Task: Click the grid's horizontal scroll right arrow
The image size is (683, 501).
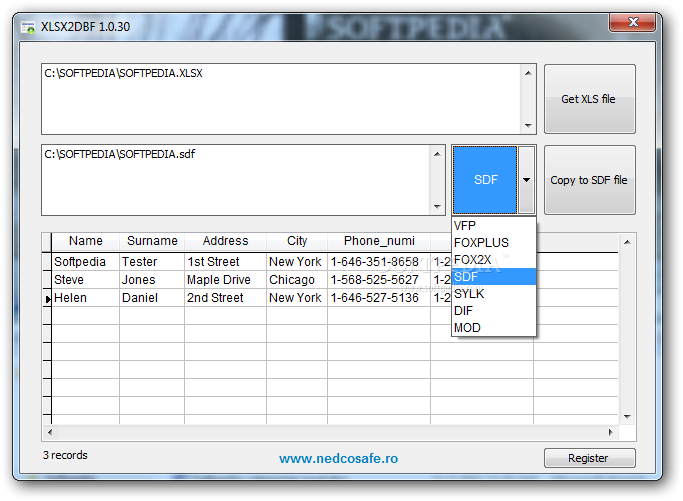Action: [x=611, y=432]
